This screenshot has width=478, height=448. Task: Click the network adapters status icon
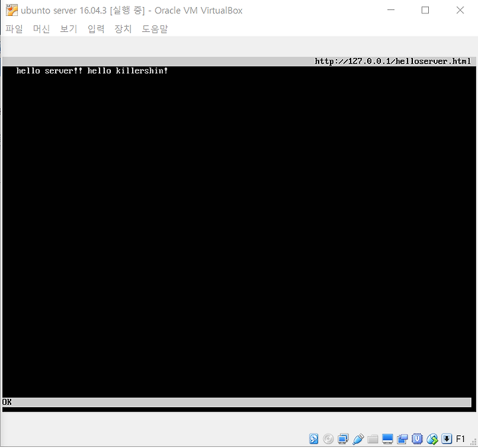tap(343, 439)
